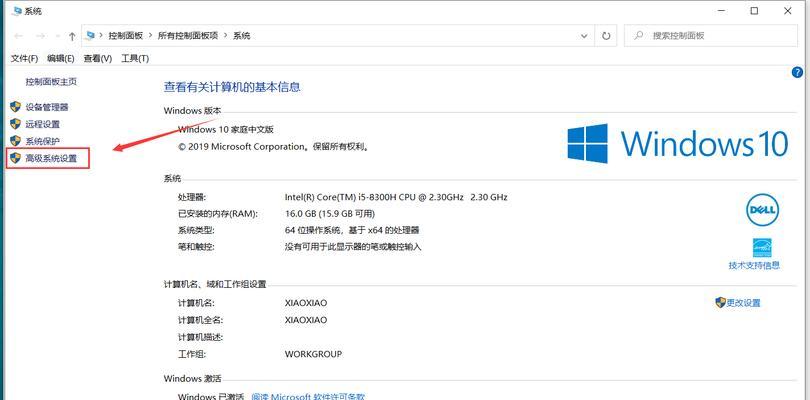810x400 pixels.
Task: Open recent locations dropdown next to forward arrow
Action: (x=57, y=36)
